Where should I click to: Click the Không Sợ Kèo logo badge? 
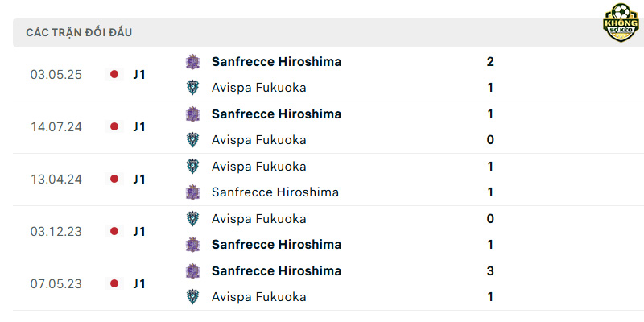click(621, 23)
